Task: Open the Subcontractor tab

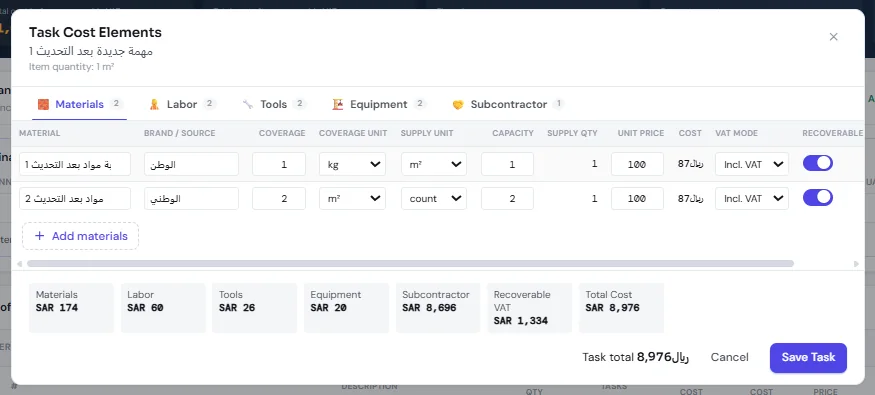Action: click(508, 104)
